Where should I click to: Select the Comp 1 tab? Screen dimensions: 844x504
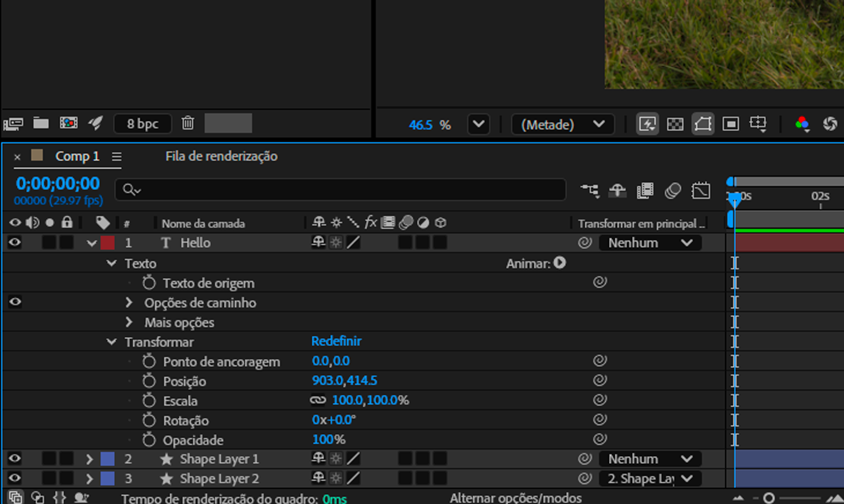point(77,156)
